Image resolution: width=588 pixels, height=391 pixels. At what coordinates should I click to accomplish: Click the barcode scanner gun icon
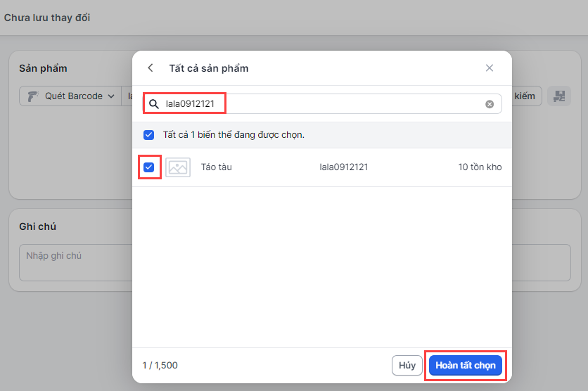[x=33, y=96]
